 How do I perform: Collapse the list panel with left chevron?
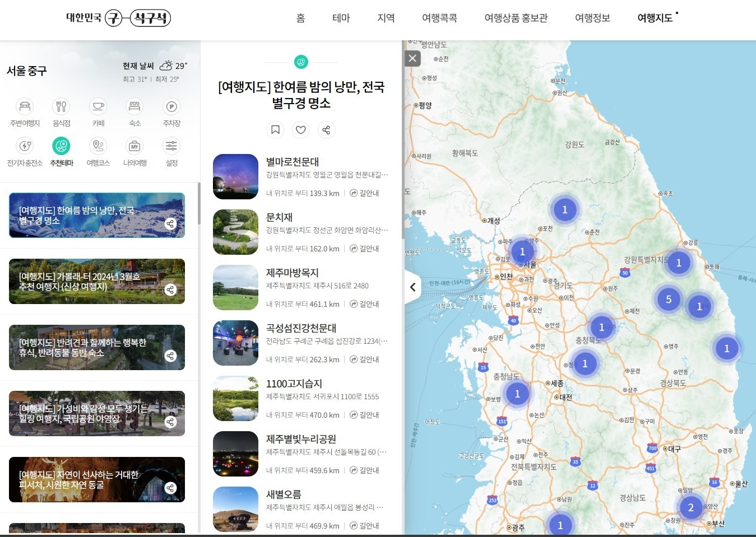(412, 287)
